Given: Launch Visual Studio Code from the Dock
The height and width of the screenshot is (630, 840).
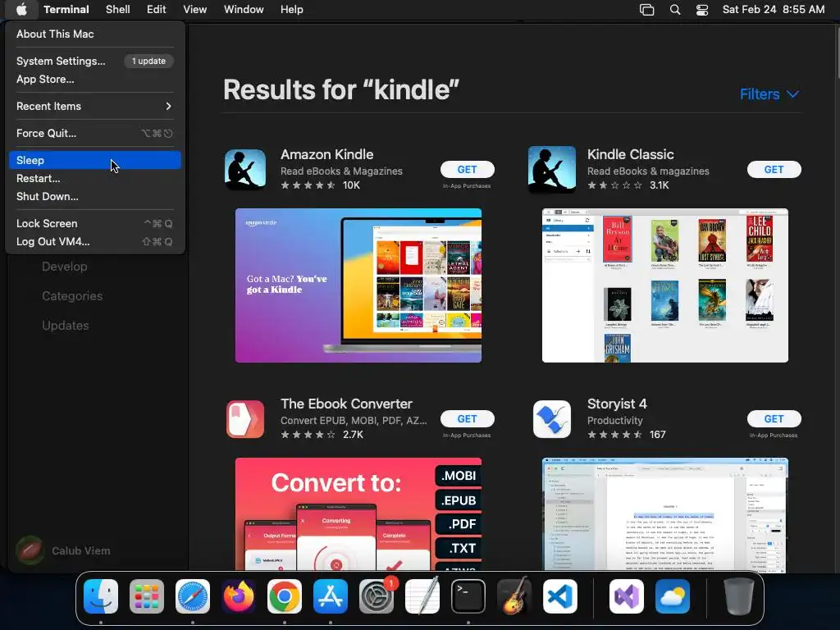Looking at the screenshot, I should 560,596.
